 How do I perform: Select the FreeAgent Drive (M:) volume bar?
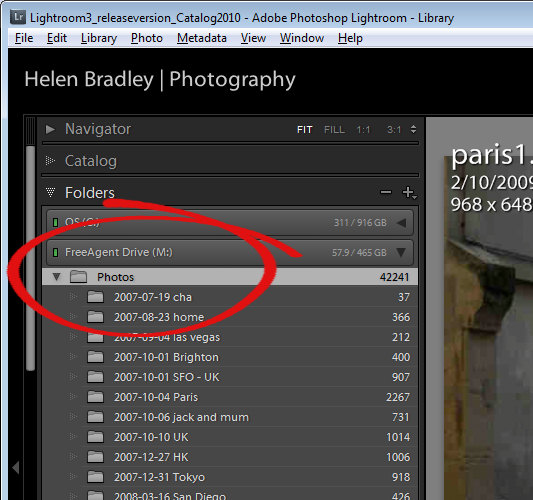[230, 253]
